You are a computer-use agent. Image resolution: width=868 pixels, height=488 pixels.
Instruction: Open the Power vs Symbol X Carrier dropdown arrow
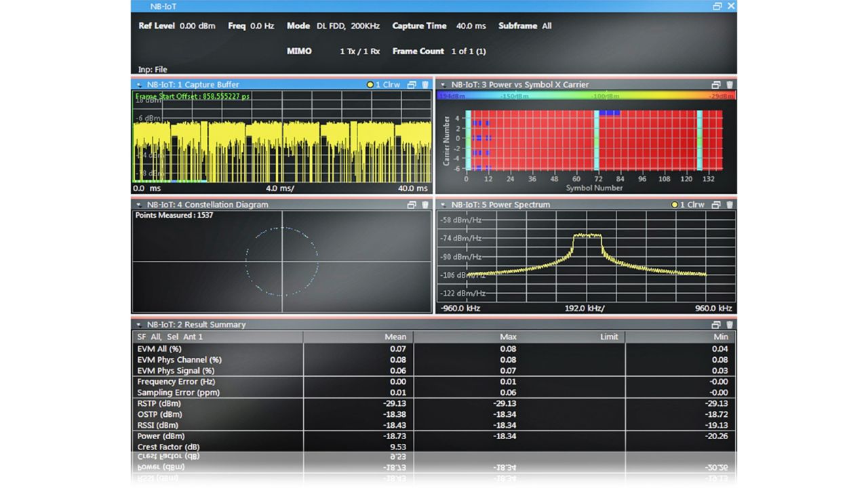[443, 85]
